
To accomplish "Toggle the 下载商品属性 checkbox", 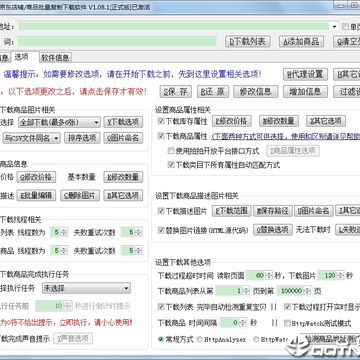I will 161,136.
